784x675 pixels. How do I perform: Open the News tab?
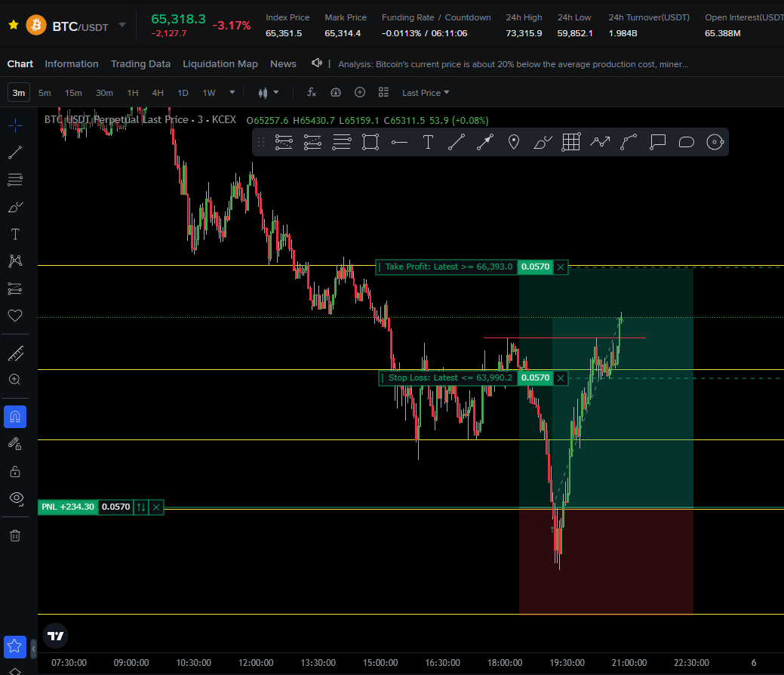283,64
